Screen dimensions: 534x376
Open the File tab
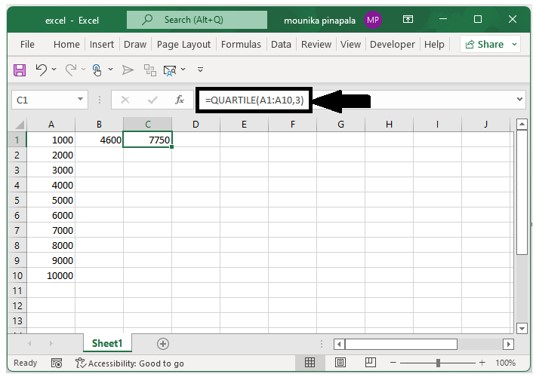[x=27, y=44]
